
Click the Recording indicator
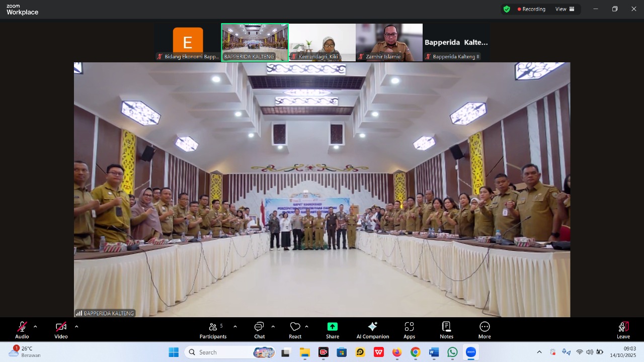coord(531,9)
